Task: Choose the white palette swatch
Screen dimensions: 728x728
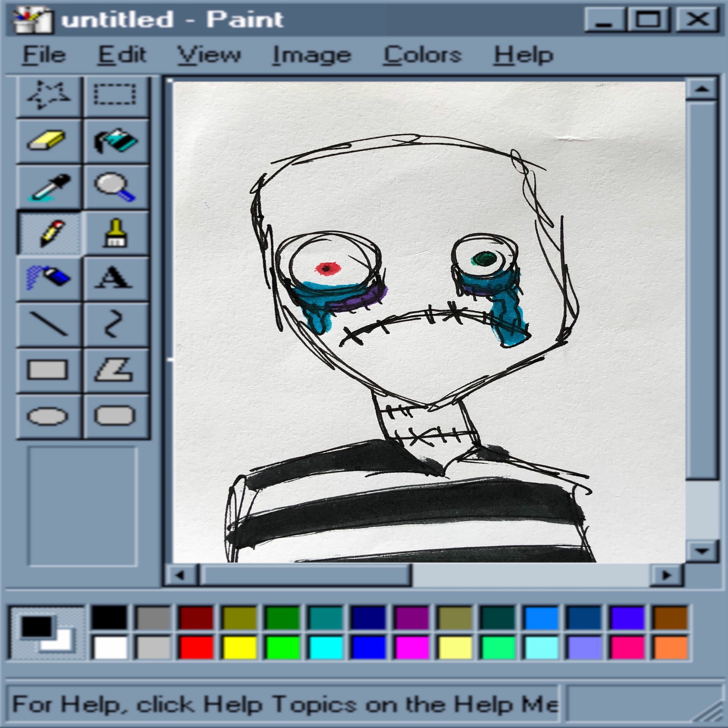Action: [x=110, y=647]
